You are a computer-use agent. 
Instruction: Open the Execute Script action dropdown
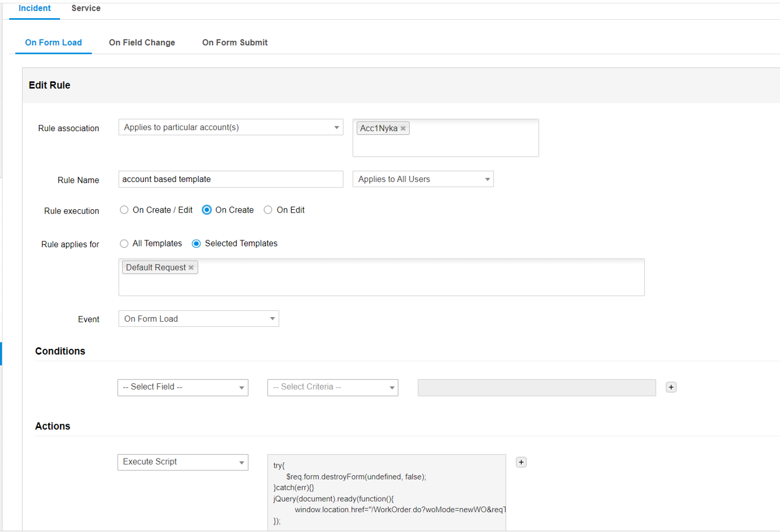point(183,462)
